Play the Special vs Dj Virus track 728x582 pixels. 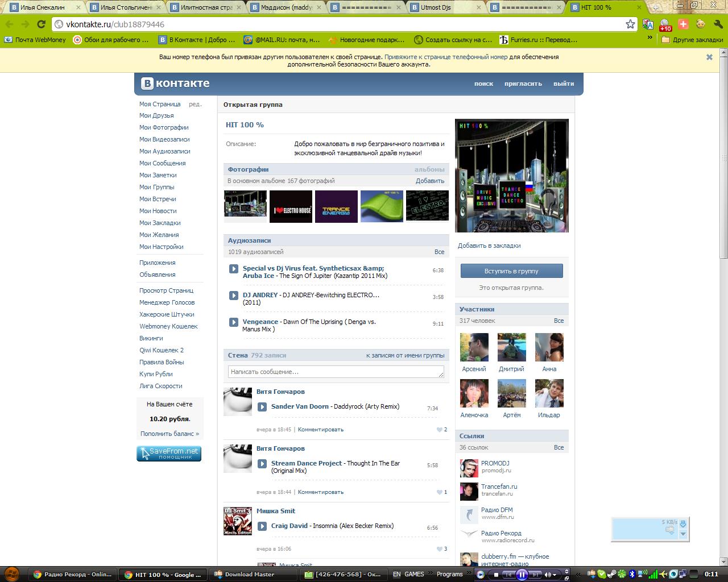coord(234,269)
